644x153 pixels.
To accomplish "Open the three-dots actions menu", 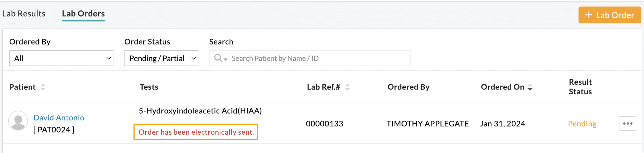I will click(x=628, y=124).
